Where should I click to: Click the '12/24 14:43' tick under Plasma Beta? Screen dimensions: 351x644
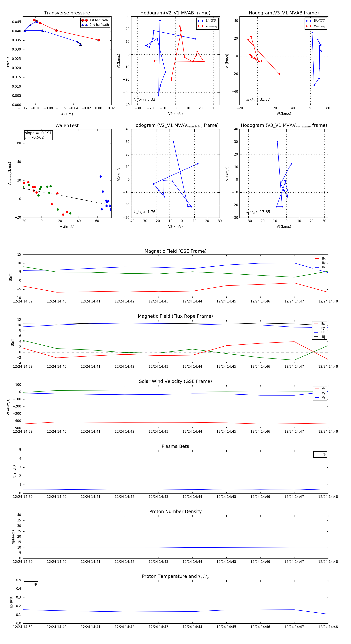[158, 497]
